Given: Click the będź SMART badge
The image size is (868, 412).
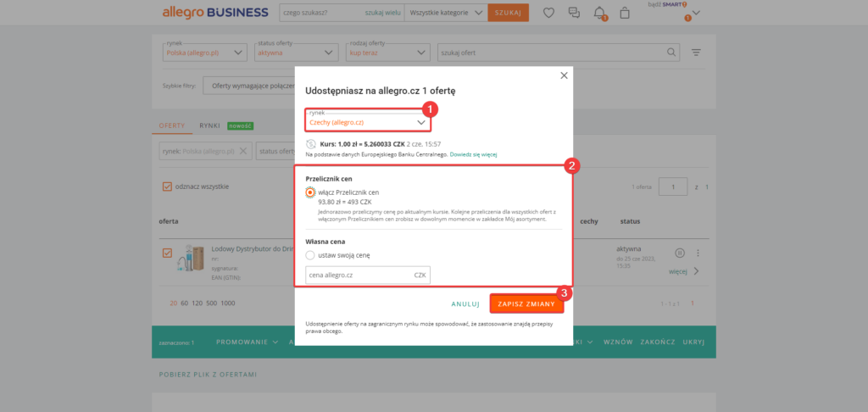Looking at the screenshot, I should pyautogui.click(x=667, y=4).
